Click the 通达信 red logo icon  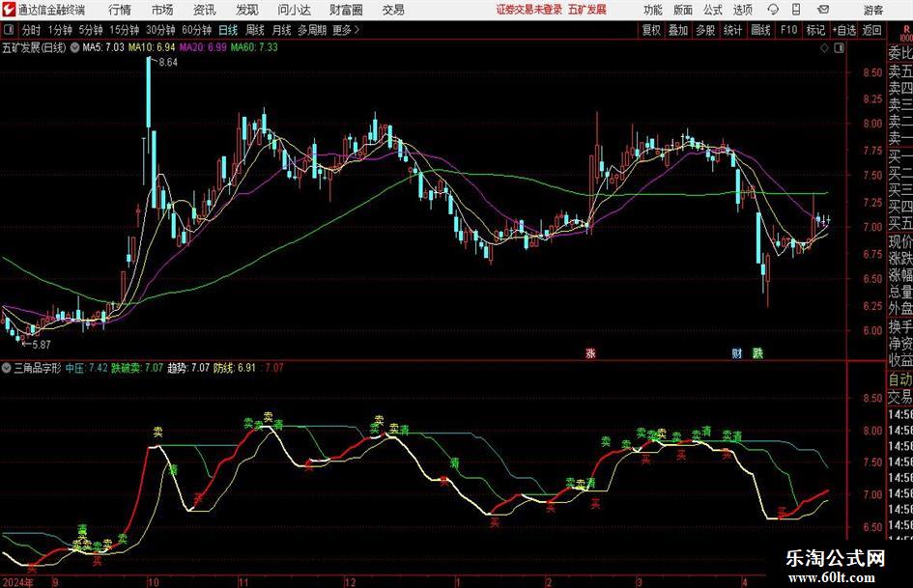[x=10, y=10]
